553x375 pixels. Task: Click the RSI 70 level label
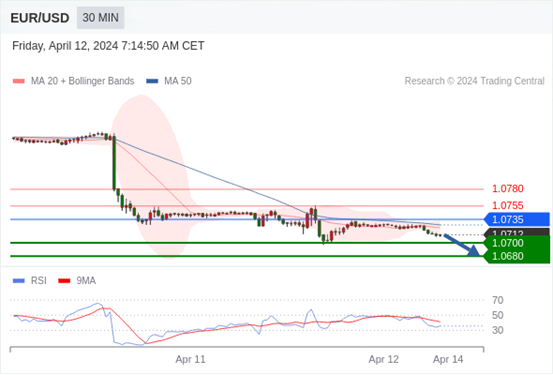(498, 300)
